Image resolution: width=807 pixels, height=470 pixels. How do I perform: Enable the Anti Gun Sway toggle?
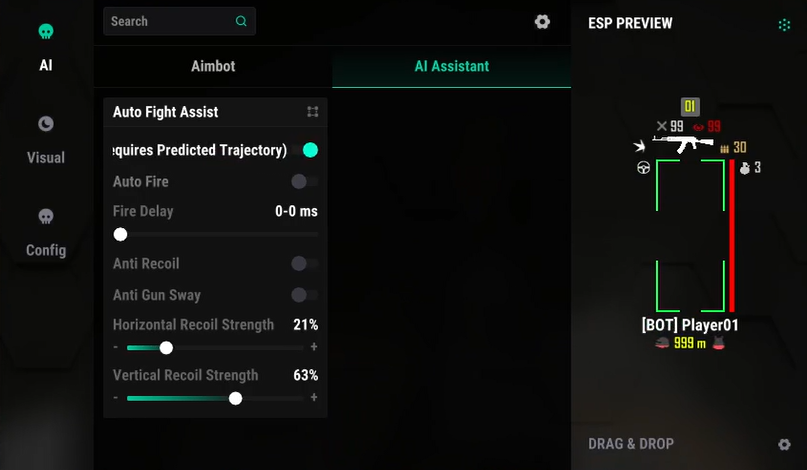[x=304, y=295]
